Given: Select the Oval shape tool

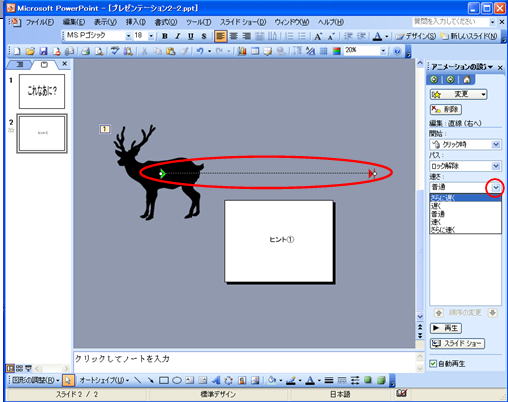Looking at the screenshot, I should click(177, 380).
